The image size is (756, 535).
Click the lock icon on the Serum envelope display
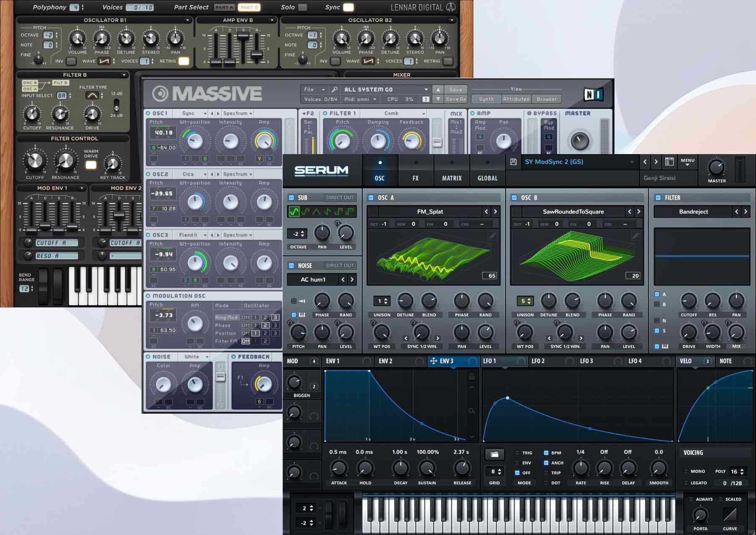pyautogui.click(x=472, y=377)
